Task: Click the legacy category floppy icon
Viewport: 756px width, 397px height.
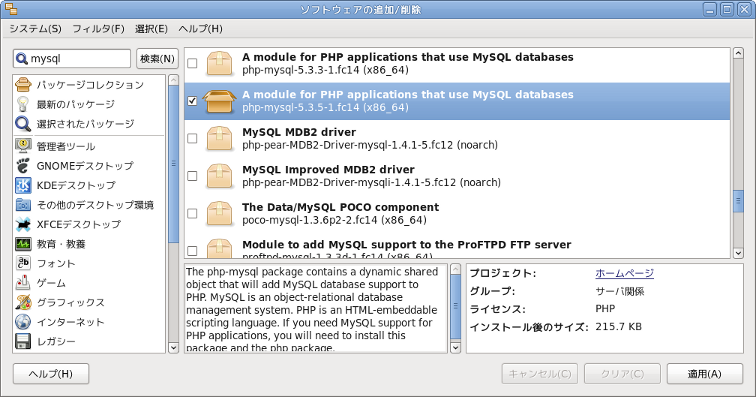Action: [23, 342]
